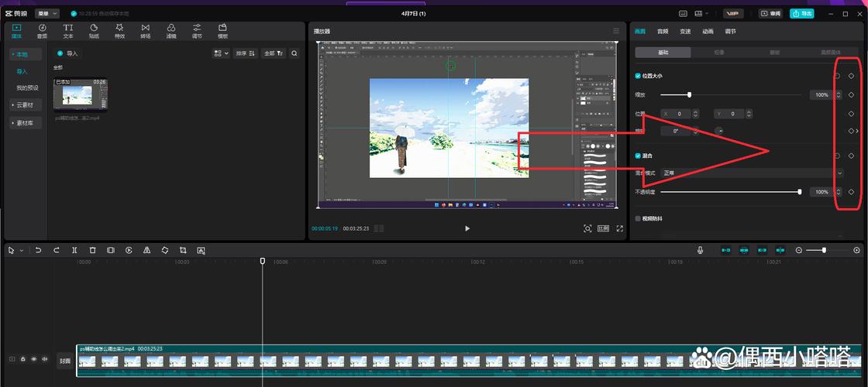Enable the 视频防抖 stabilization checkbox
Viewport: 868px width, 387px height.
click(x=638, y=219)
